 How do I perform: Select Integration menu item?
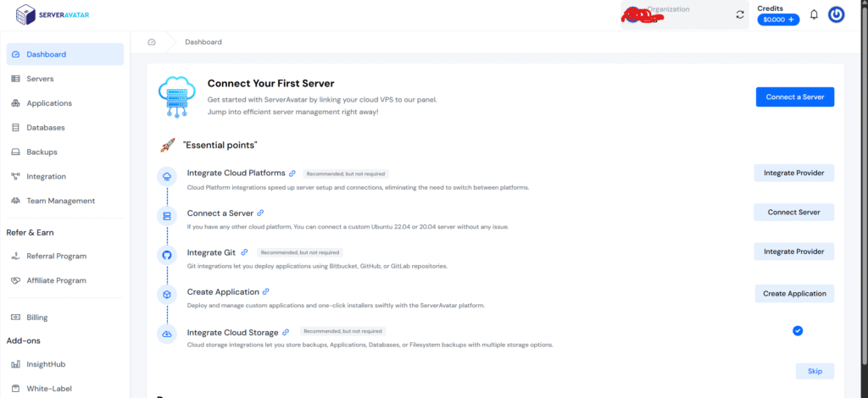[x=64, y=176]
